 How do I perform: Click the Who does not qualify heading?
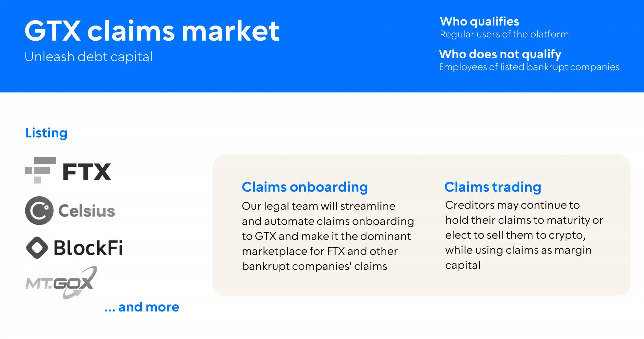click(x=500, y=54)
